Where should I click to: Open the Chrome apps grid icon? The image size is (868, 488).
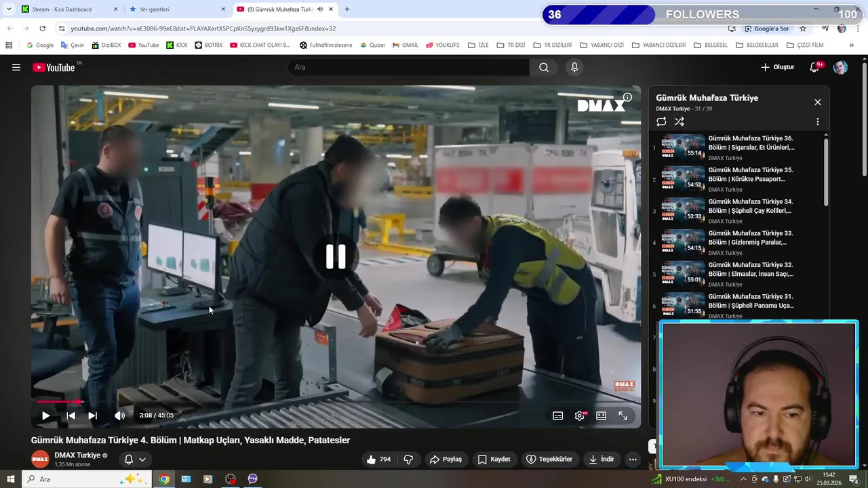(x=9, y=45)
